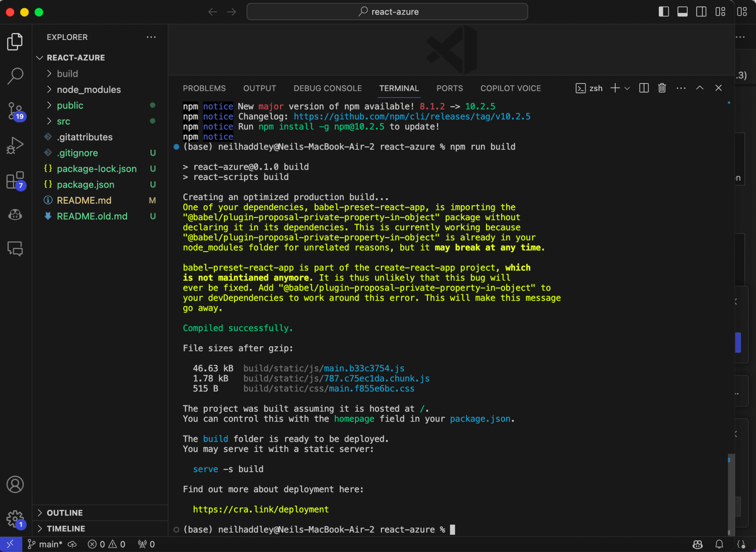The image size is (756, 552).
Task: Open Extensions view in activity bar
Action: click(15, 180)
